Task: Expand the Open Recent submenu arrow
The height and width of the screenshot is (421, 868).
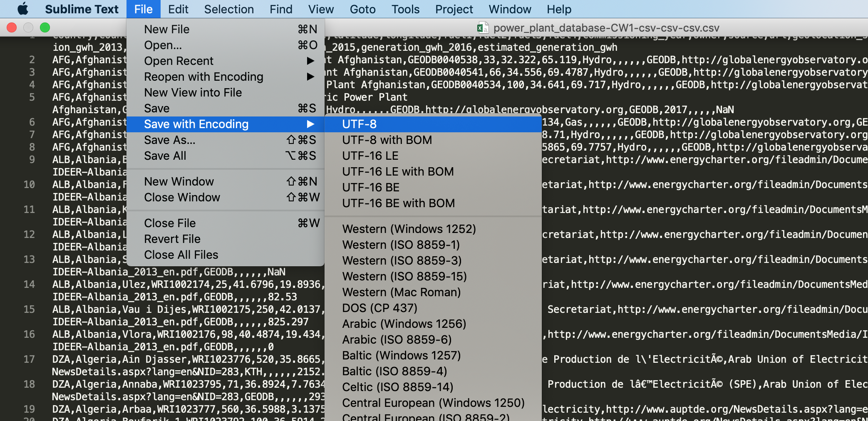Action: [x=310, y=61]
